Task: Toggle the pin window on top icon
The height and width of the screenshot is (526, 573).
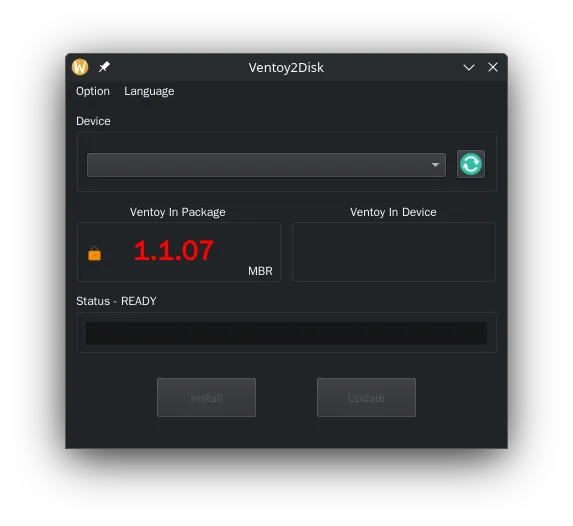Action: click(x=104, y=67)
